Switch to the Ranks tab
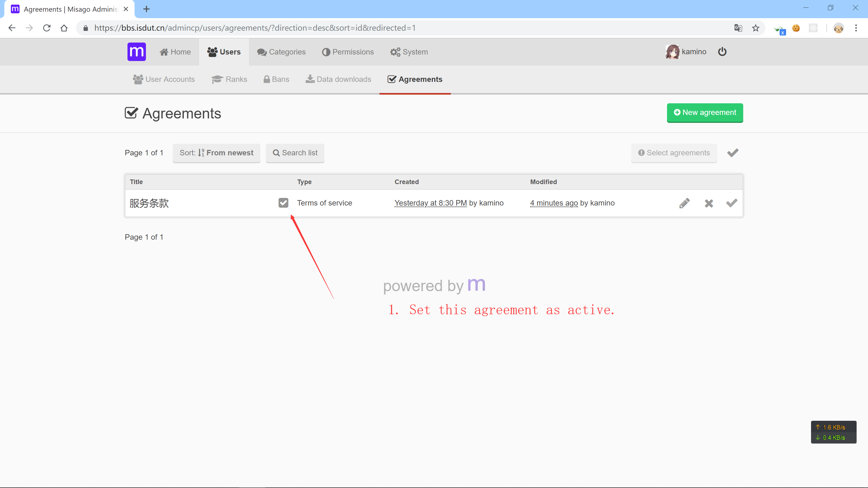Viewport: 868px width, 488px height. coord(229,79)
